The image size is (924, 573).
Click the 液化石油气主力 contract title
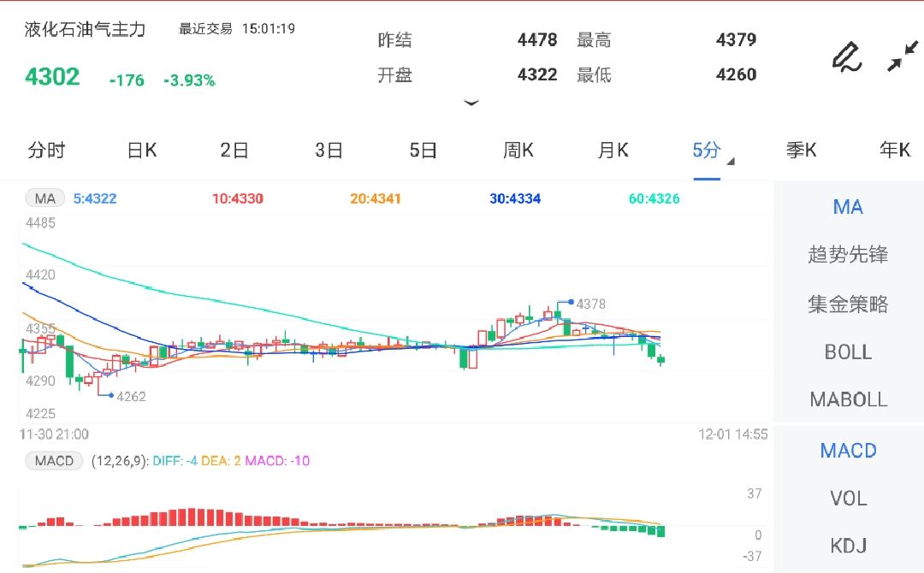[x=85, y=29]
